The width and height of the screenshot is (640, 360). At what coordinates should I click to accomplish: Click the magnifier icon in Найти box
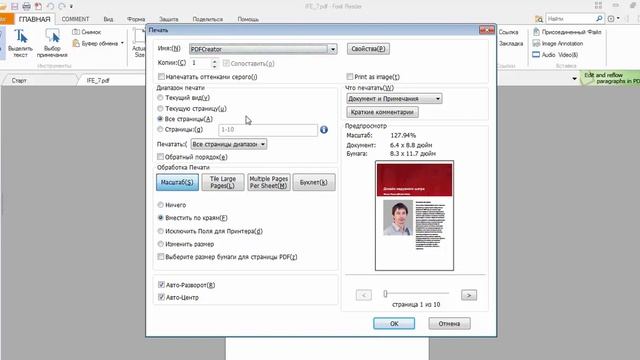coord(599,18)
